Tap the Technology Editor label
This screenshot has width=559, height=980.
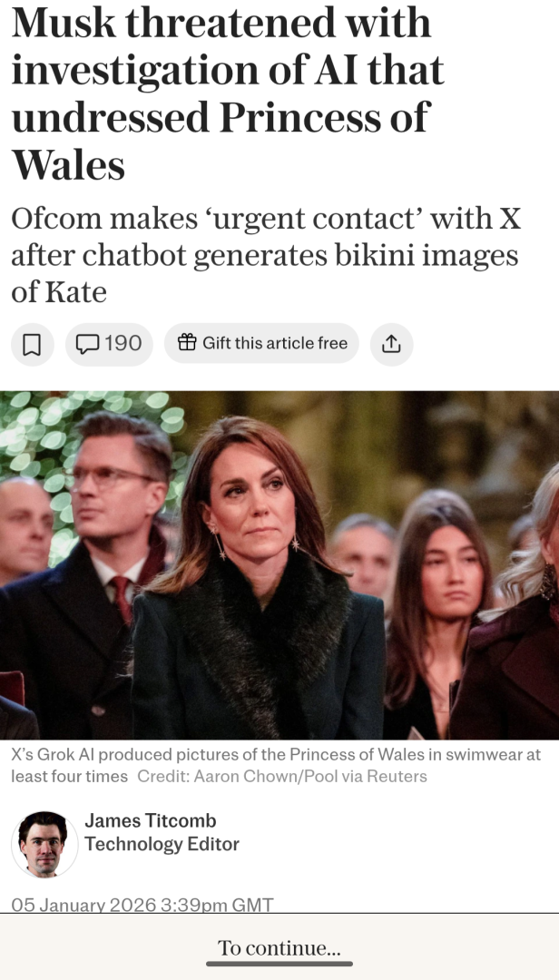162,844
